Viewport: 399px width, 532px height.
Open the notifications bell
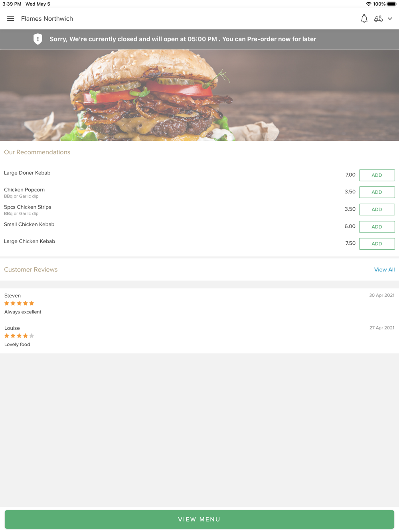click(x=364, y=19)
